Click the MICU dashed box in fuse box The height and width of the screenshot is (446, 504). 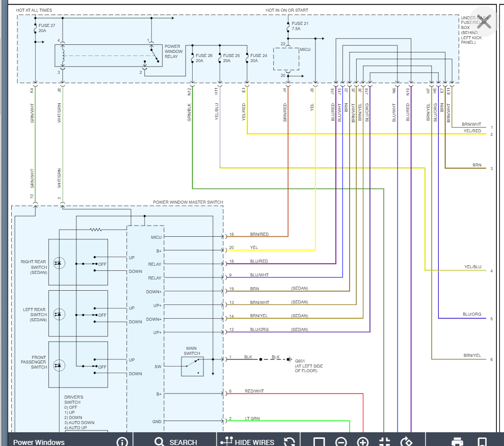pyautogui.click(x=286, y=59)
